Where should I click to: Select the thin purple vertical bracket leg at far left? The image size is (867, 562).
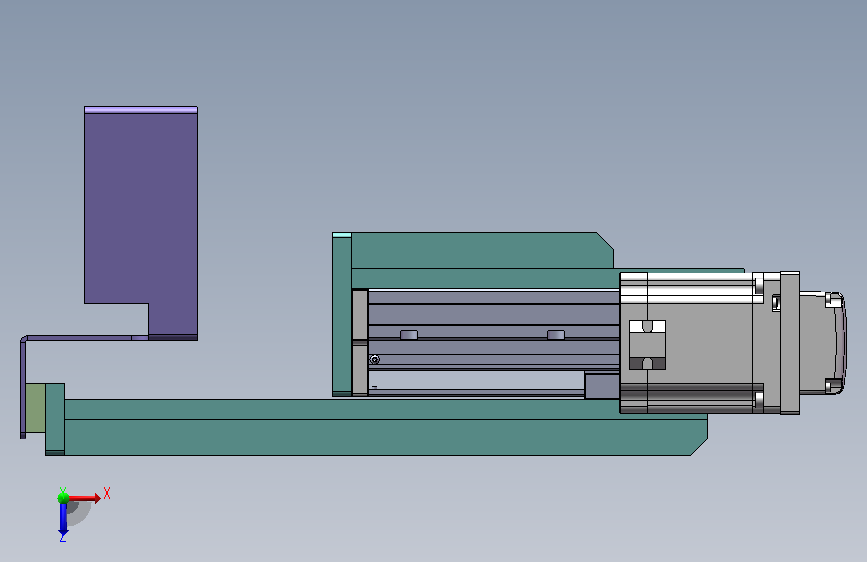coord(23,387)
